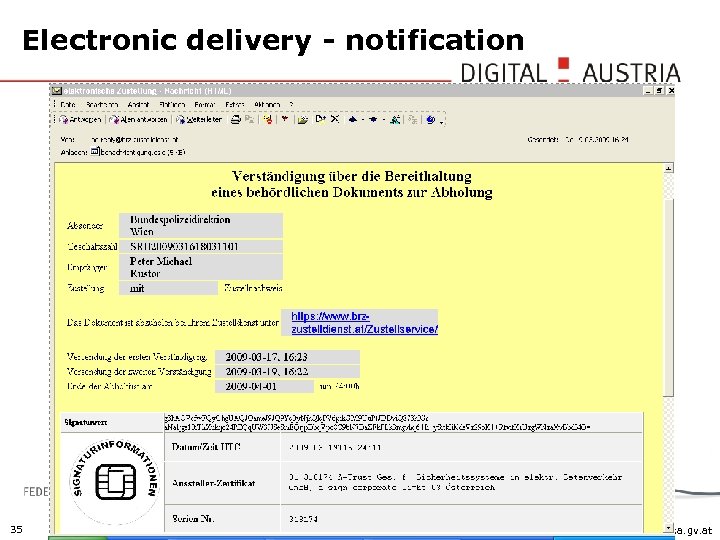
Task: Click the Datum/Zeit-UTC label cell
Action: click(x=222, y=447)
